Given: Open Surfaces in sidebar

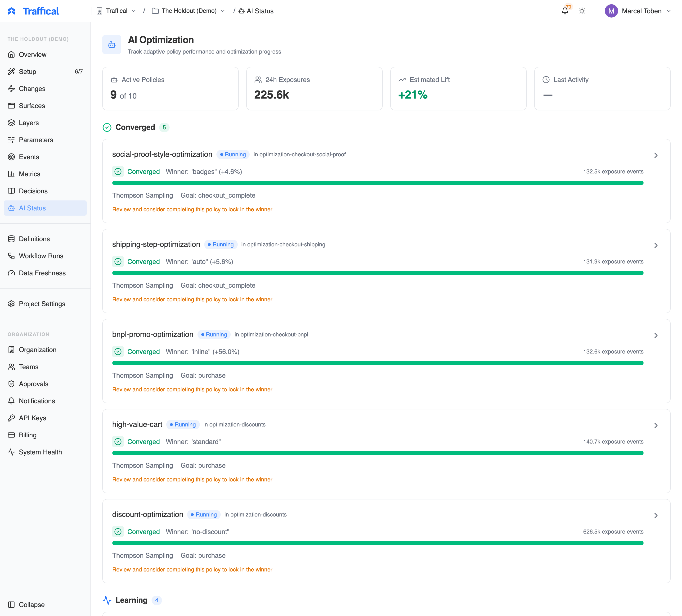Looking at the screenshot, I should pos(45,106).
